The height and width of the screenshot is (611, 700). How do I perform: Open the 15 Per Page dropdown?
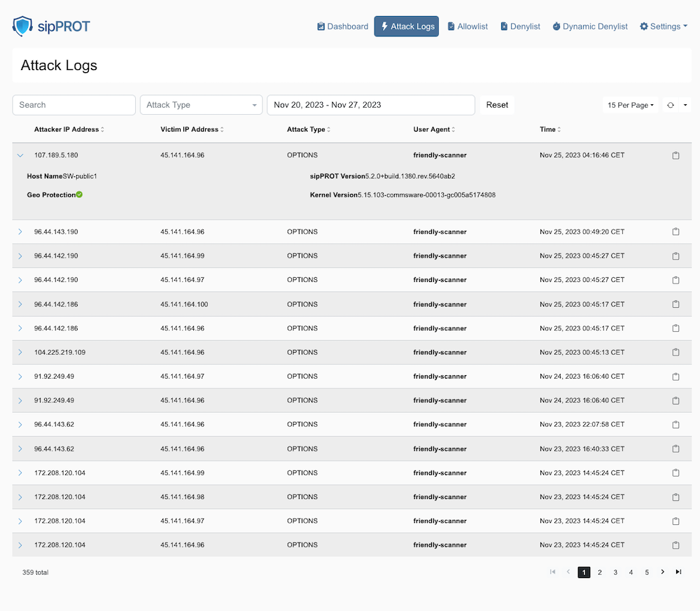630,105
